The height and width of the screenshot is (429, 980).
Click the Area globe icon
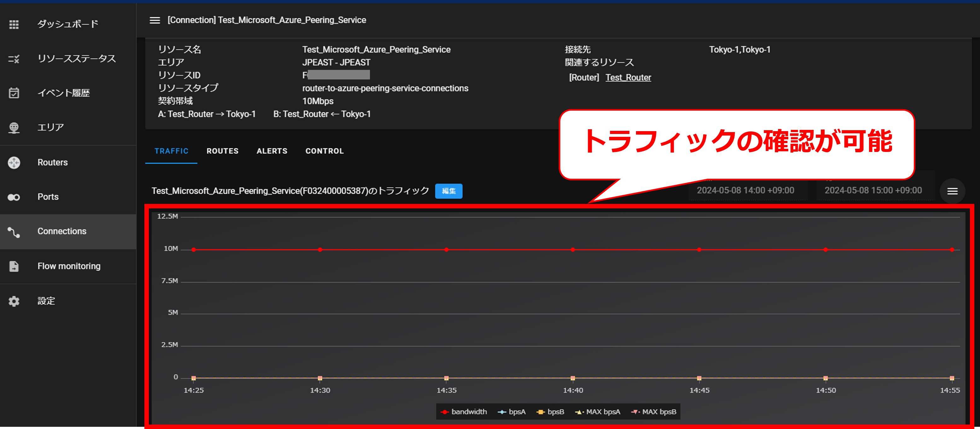coord(14,128)
